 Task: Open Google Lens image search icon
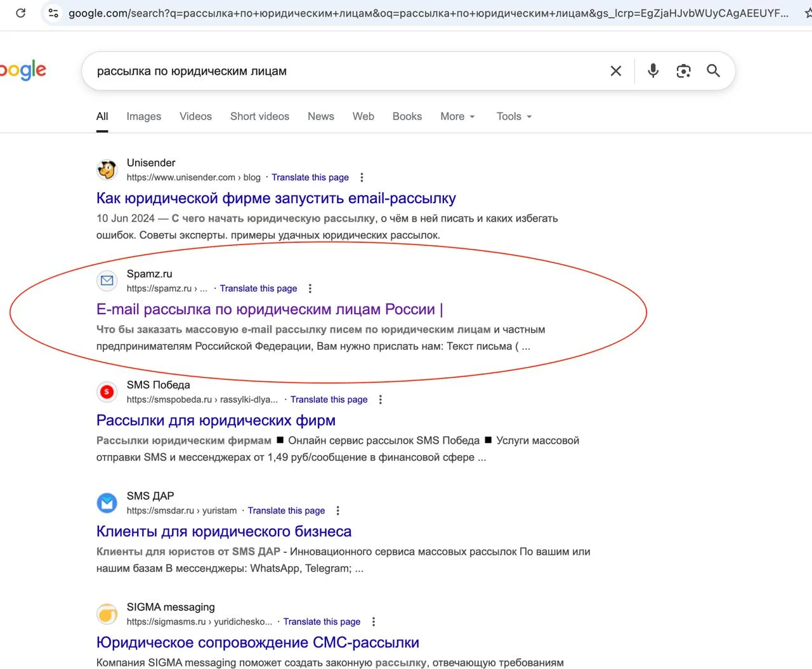pos(683,71)
